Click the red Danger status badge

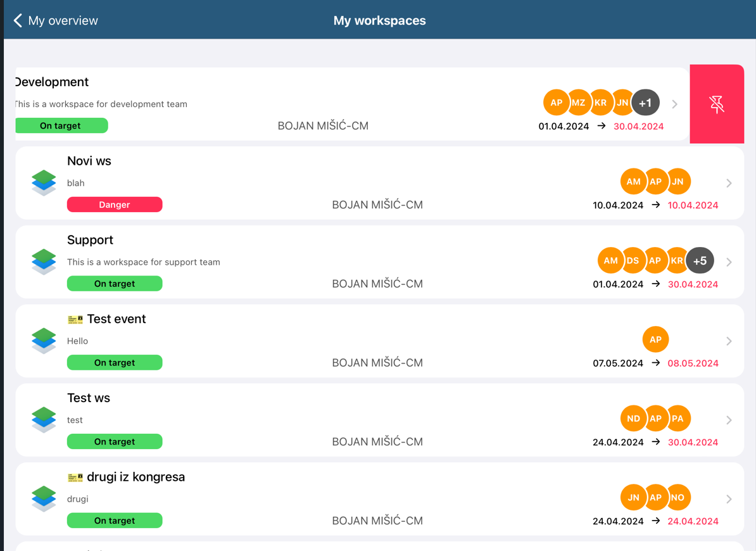115,205
